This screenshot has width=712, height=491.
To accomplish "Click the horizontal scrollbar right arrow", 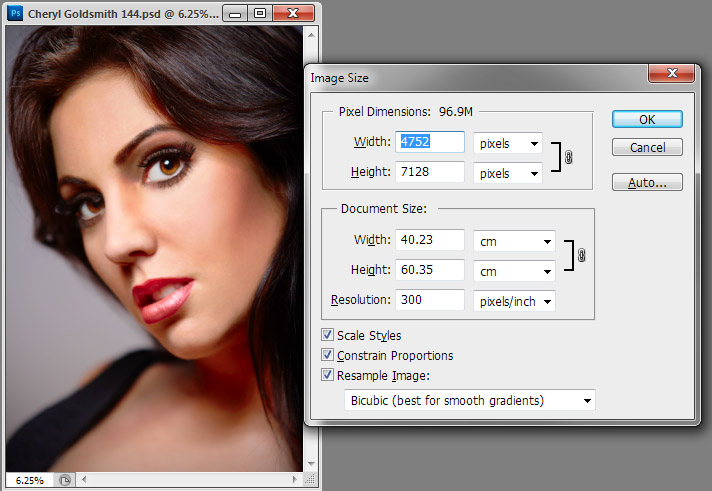I will pyautogui.click(x=295, y=479).
